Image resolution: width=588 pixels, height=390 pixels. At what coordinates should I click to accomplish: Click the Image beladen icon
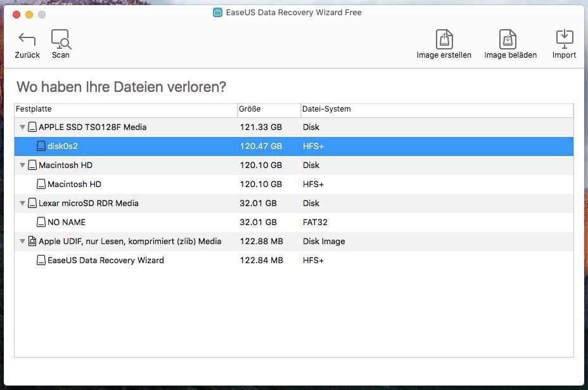[x=507, y=38]
